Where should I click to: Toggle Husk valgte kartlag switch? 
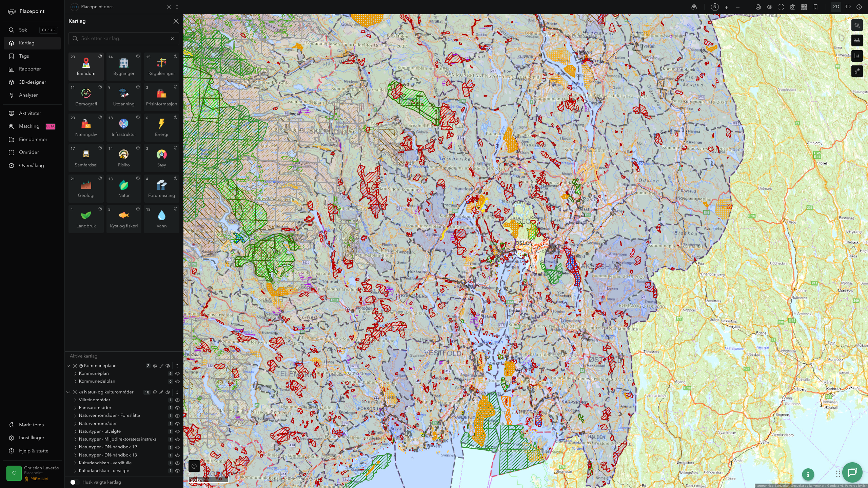click(x=74, y=482)
